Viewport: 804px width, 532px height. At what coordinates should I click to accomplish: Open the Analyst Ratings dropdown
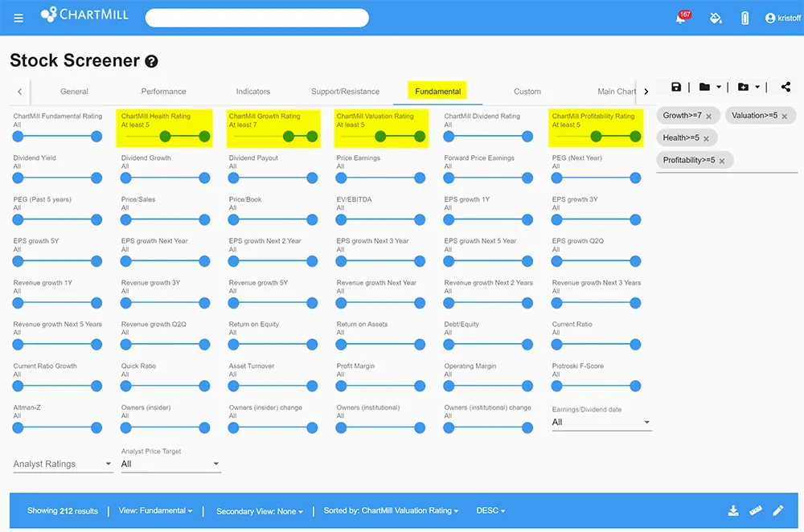click(x=63, y=464)
